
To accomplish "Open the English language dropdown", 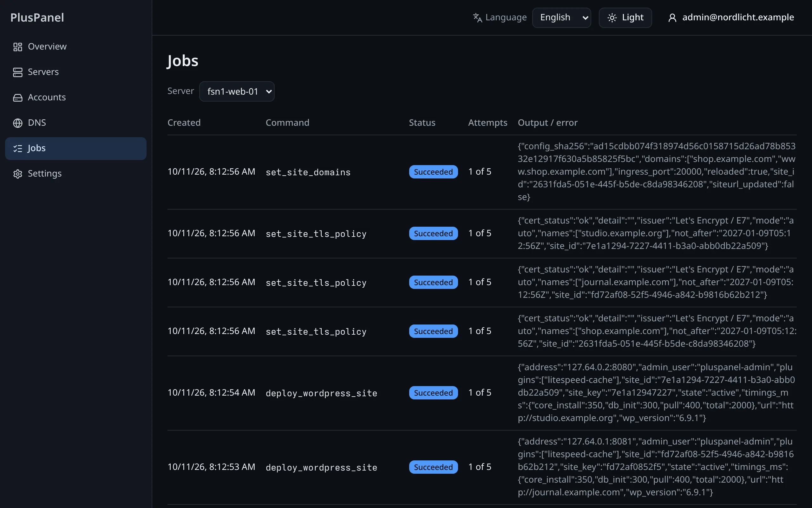I will (x=561, y=17).
